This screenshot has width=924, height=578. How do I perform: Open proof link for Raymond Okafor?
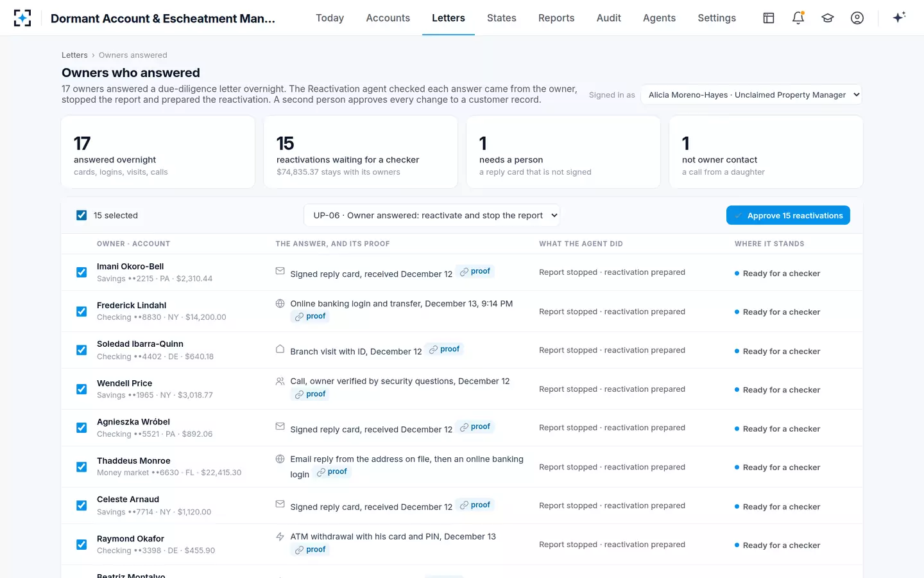coord(311,550)
